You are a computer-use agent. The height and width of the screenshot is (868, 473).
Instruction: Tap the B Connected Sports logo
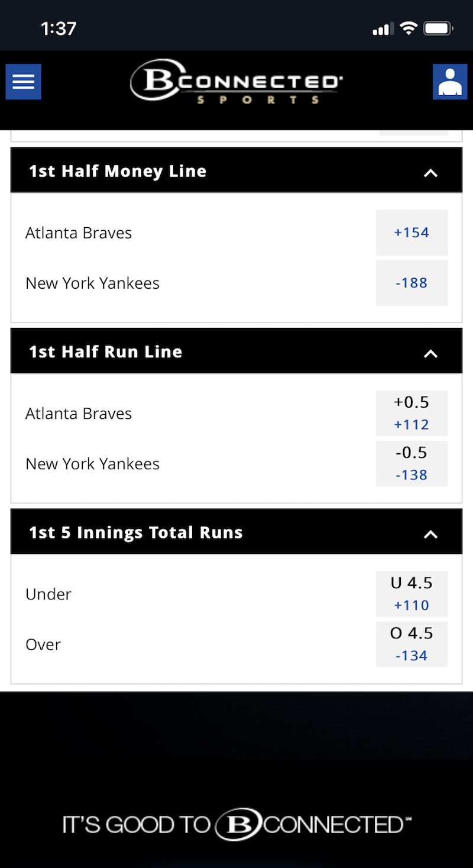237,82
